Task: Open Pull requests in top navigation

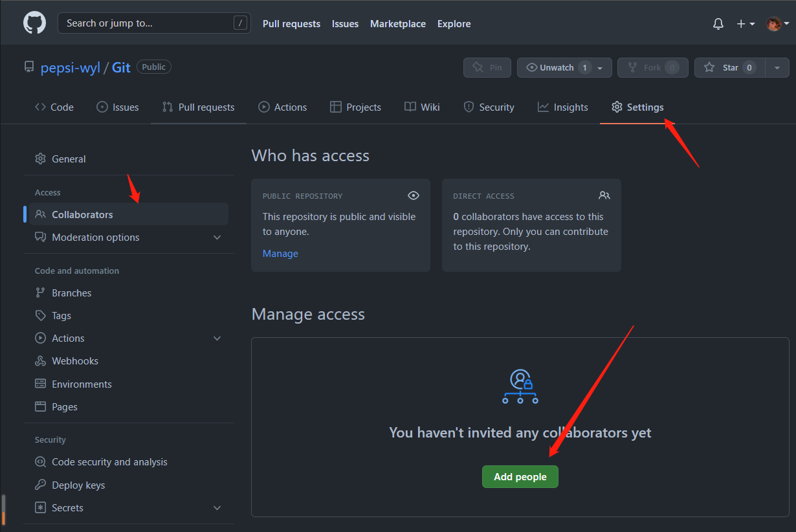Action: tap(291, 24)
